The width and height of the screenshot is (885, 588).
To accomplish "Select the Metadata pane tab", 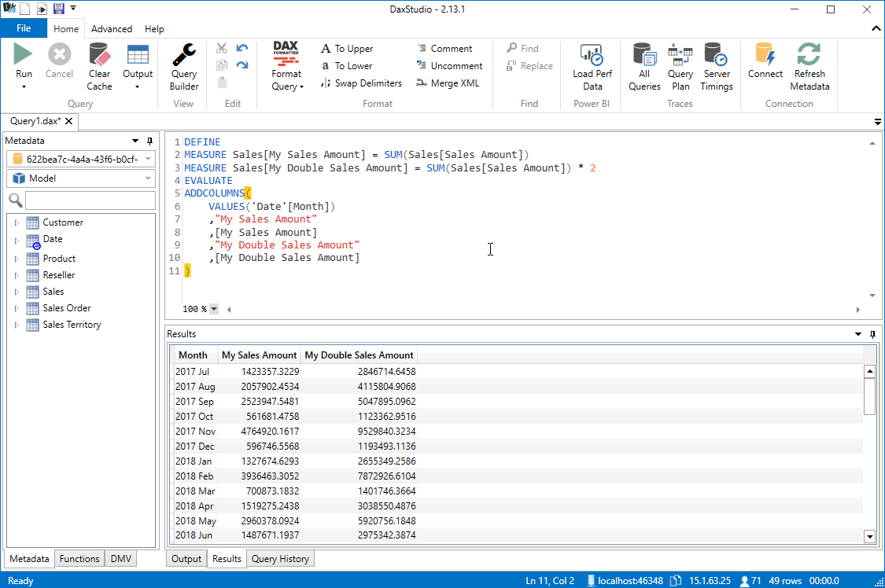I will [29, 559].
